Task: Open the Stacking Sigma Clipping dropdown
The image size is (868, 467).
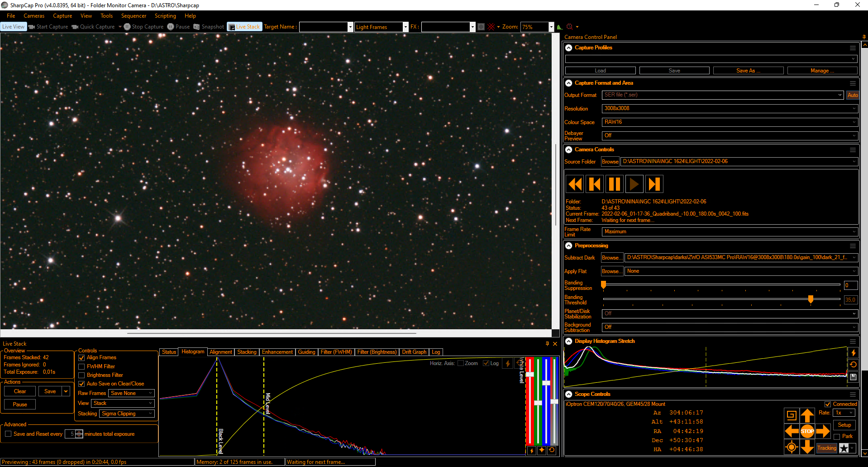Action: 127,414
